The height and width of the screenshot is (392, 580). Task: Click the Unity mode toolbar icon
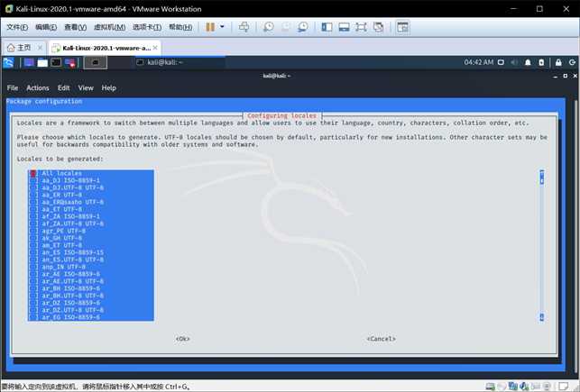[x=379, y=27]
